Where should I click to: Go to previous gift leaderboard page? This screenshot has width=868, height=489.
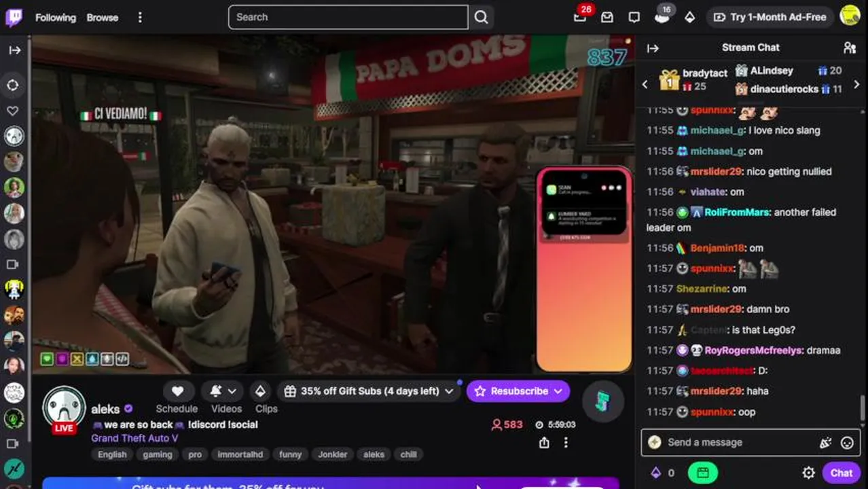pyautogui.click(x=645, y=84)
